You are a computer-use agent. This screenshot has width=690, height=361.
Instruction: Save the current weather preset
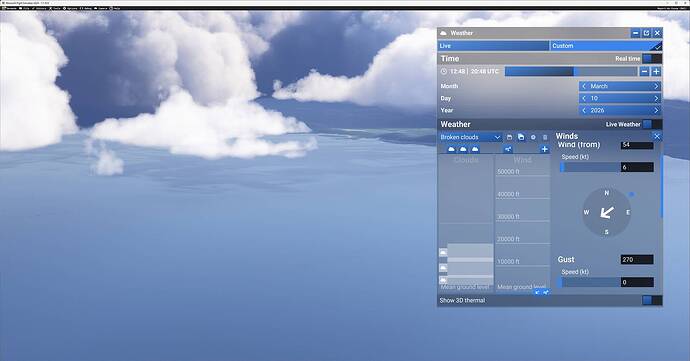click(x=509, y=137)
